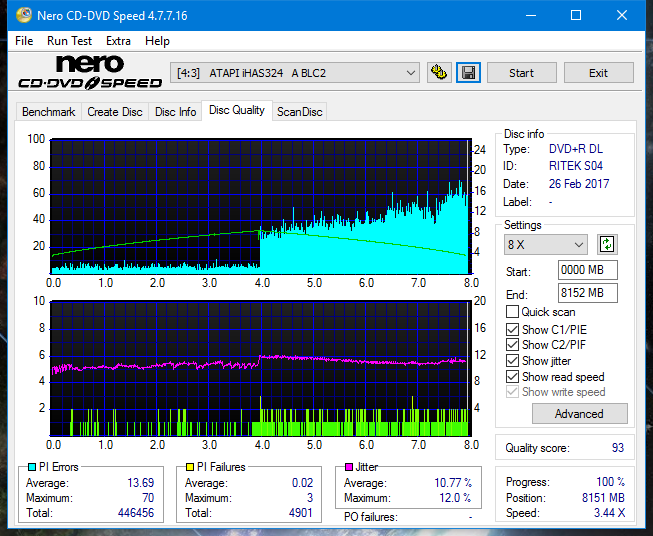653x536 pixels.
Task: Click the PI Failures and jitter graph
Action: [261, 369]
